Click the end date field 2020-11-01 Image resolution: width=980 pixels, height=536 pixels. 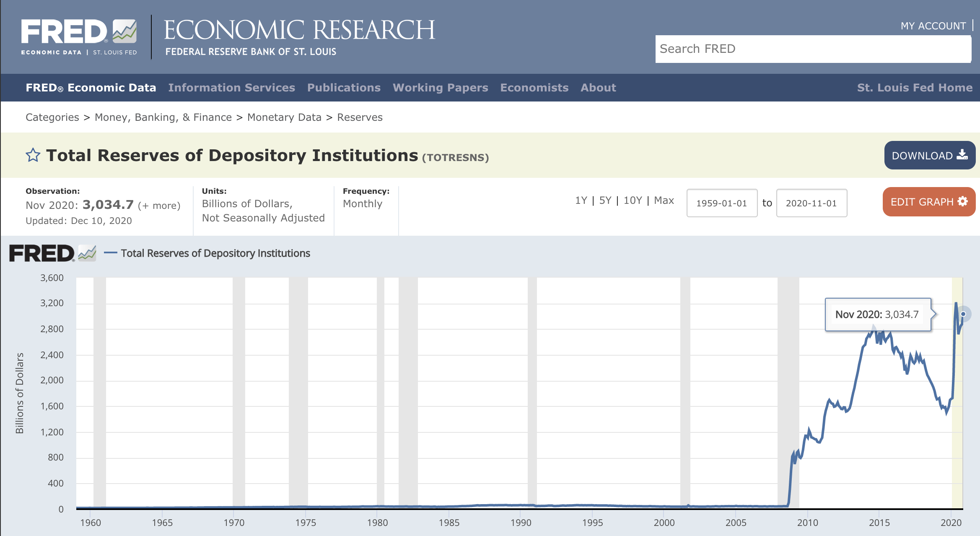point(811,203)
